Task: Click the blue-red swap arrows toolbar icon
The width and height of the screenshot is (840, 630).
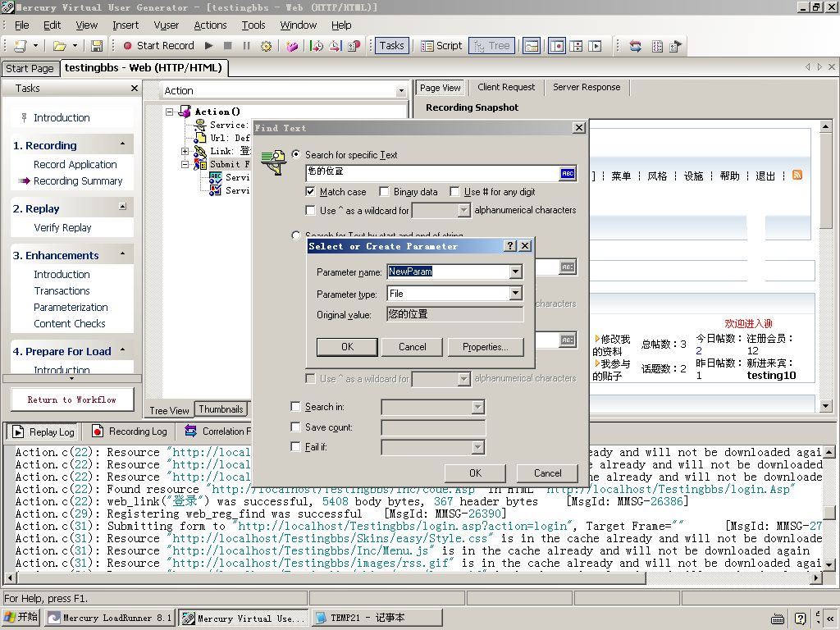Action: [x=636, y=46]
